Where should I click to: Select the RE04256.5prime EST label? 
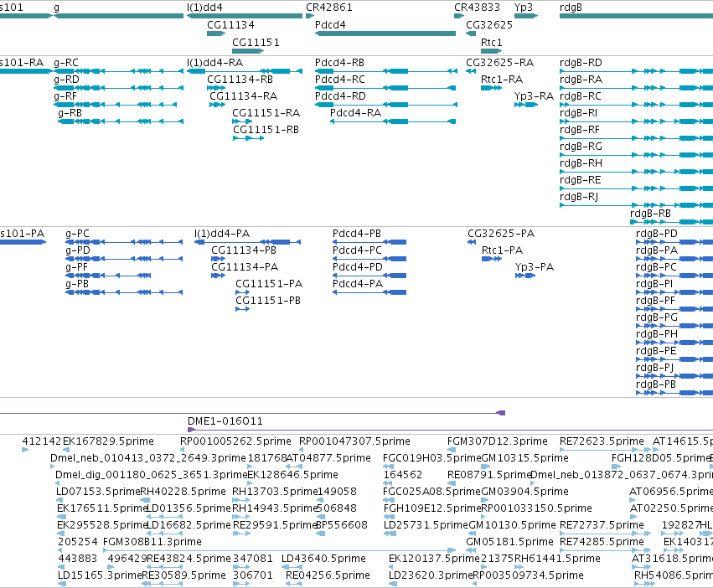pos(328,575)
